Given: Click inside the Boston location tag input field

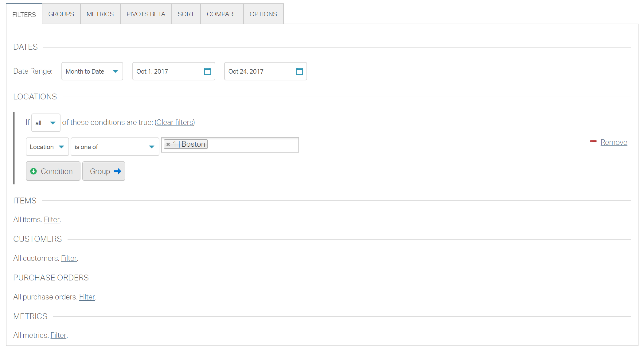Looking at the screenshot, I should pos(255,144).
